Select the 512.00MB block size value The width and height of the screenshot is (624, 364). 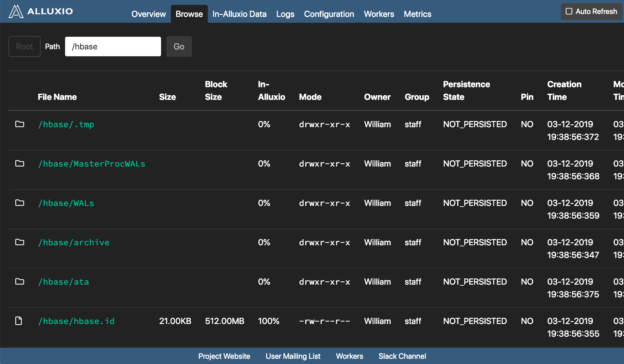pyautogui.click(x=224, y=321)
